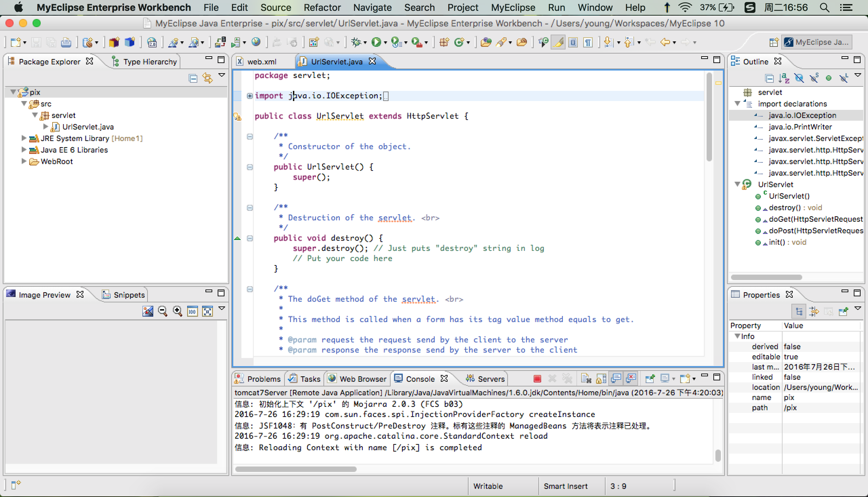The width and height of the screenshot is (868, 497).
Task: Open the MyEclipse menu
Action: click(x=513, y=7)
